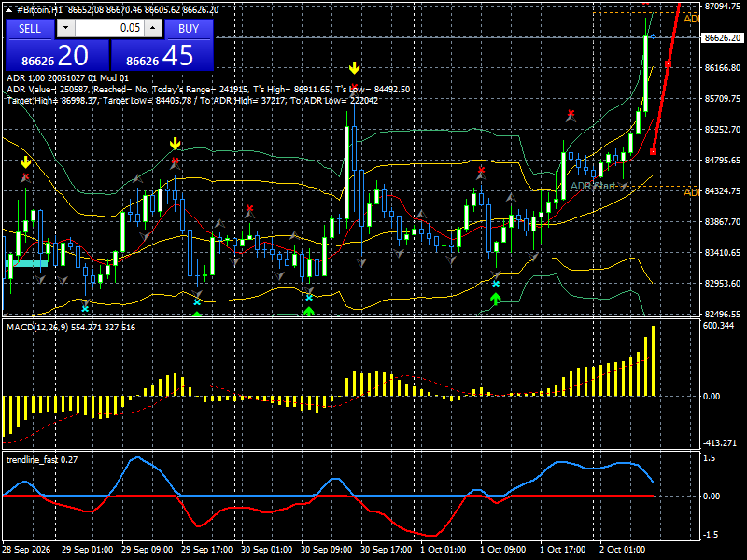This screenshot has height=560, width=747.
Task: Click Target High= 86998.37 info line
Action: [x=192, y=101]
